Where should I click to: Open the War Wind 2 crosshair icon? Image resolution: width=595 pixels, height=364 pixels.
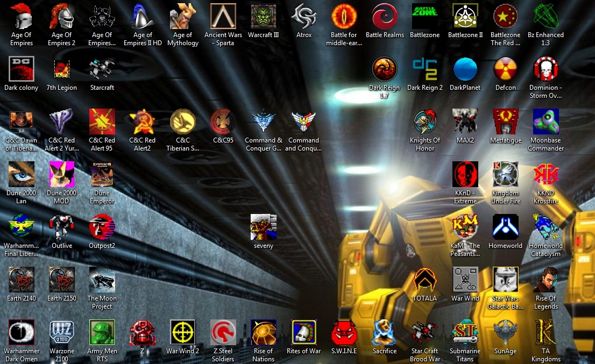[182, 332]
